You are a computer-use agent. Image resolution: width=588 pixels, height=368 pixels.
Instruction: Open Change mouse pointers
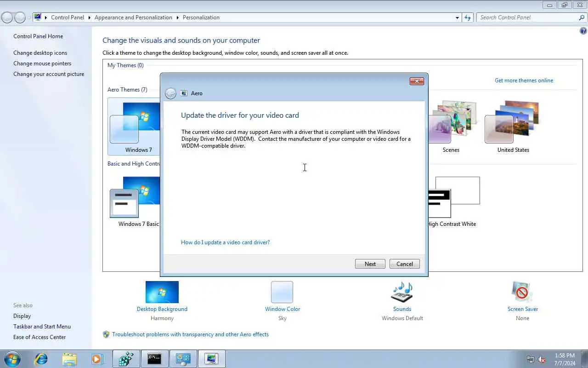coord(42,63)
